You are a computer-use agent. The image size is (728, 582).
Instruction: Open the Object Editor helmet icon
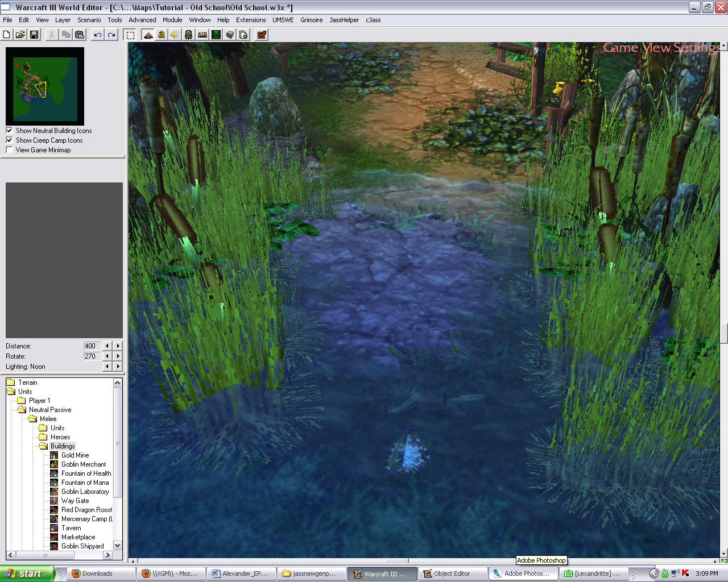pyautogui.click(x=189, y=35)
